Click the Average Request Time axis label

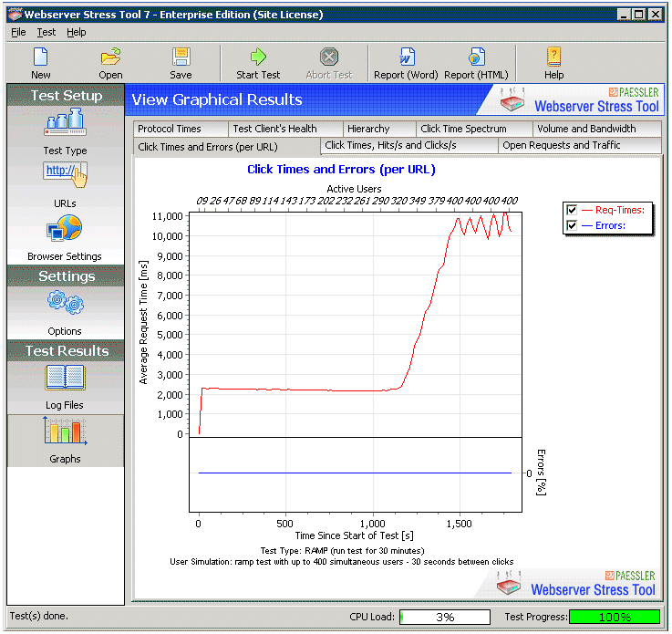pos(143,322)
